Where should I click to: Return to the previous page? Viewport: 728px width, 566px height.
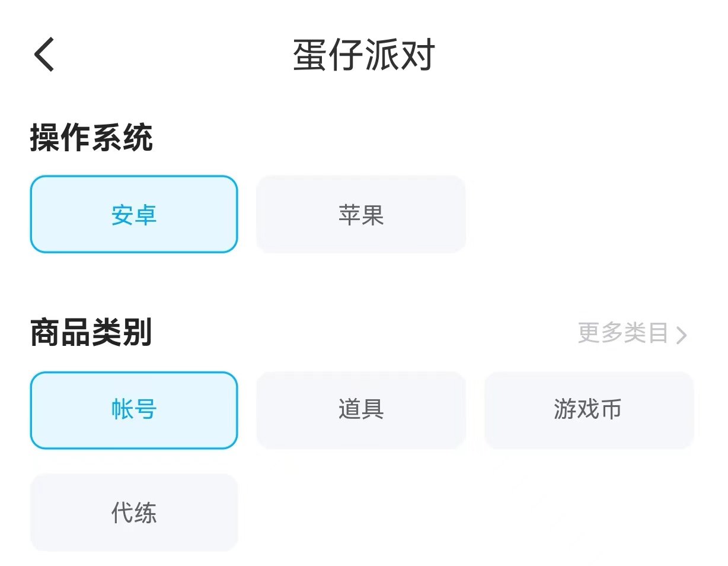tap(44, 55)
